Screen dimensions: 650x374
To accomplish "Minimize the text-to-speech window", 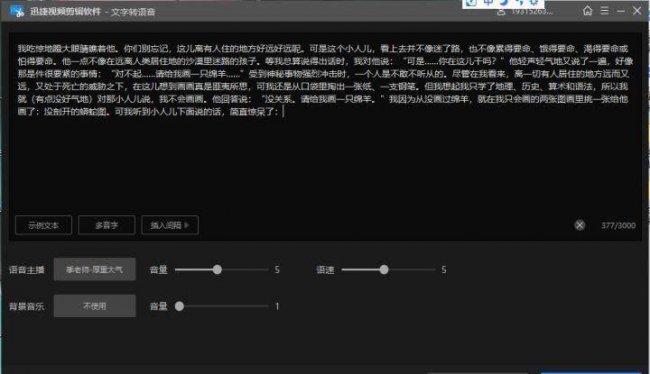I will click(x=621, y=11).
